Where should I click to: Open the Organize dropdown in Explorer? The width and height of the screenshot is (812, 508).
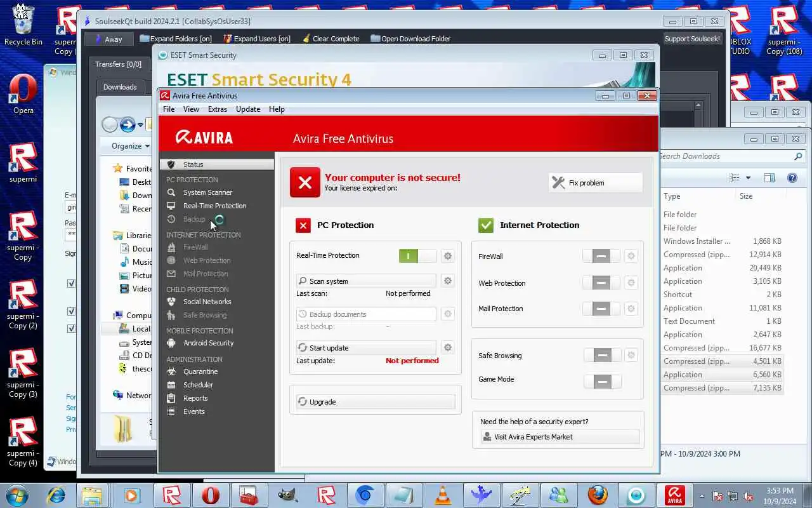tap(131, 146)
